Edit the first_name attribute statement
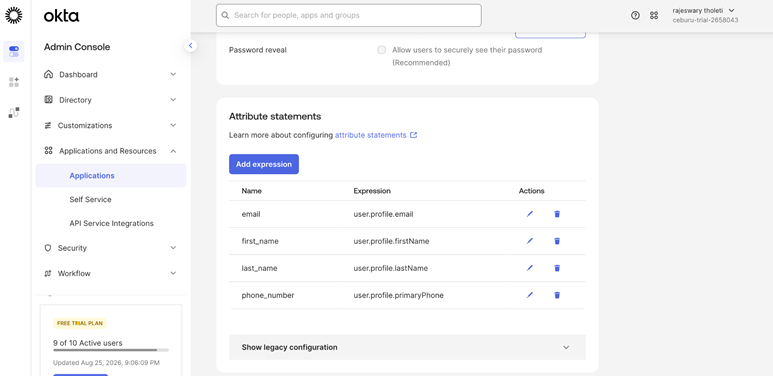 pyautogui.click(x=530, y=241)
